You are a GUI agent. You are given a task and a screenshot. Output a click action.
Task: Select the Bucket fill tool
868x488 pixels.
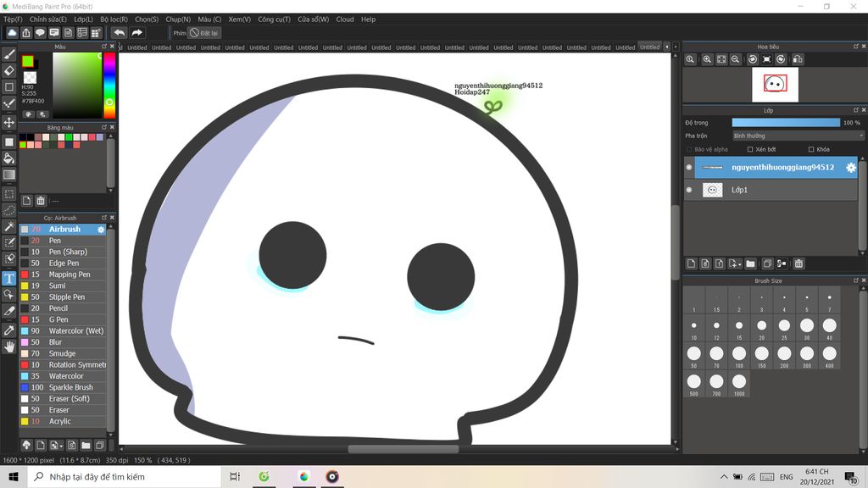(x=9, y=158)
